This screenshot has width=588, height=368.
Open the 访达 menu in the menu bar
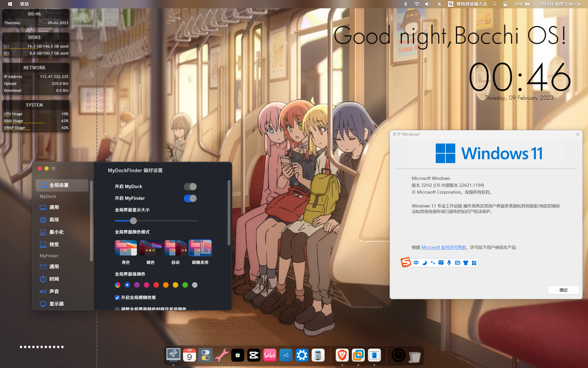point(25,4)
